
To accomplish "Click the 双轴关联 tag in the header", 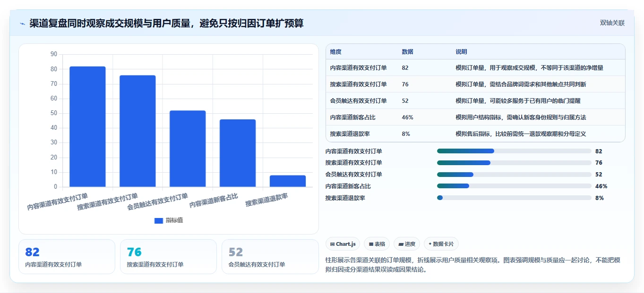I will [612, 23].
